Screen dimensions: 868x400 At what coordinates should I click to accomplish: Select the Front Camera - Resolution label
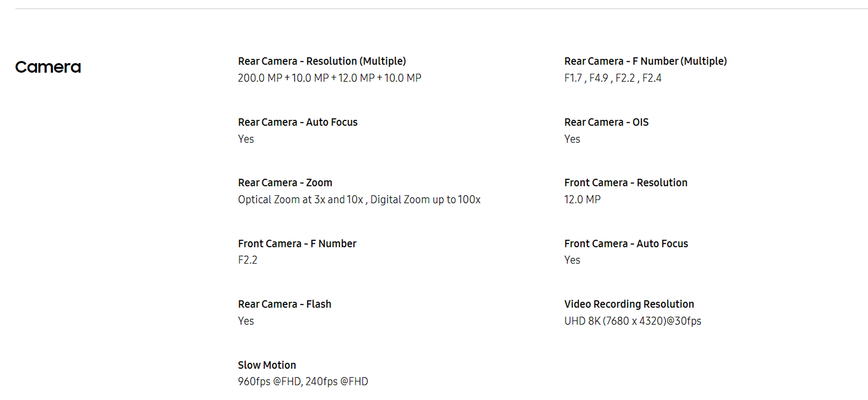[x=625, y=183]
